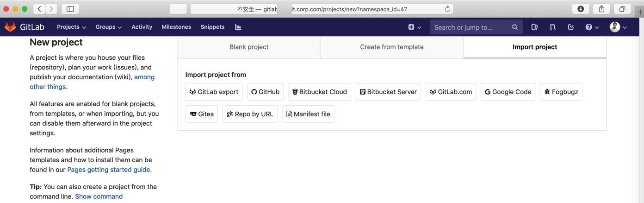
Task: Click the Show command link
Action: (x=99, y=197)
